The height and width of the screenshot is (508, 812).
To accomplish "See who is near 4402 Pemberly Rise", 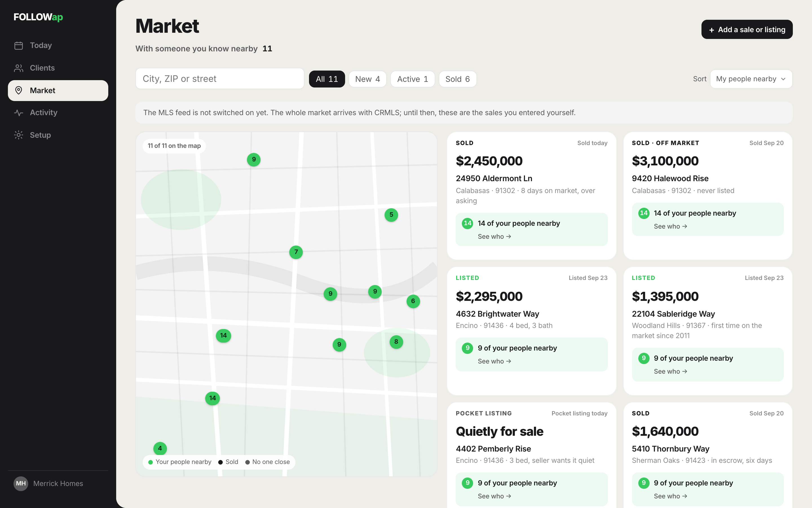I will pos(494,496).
